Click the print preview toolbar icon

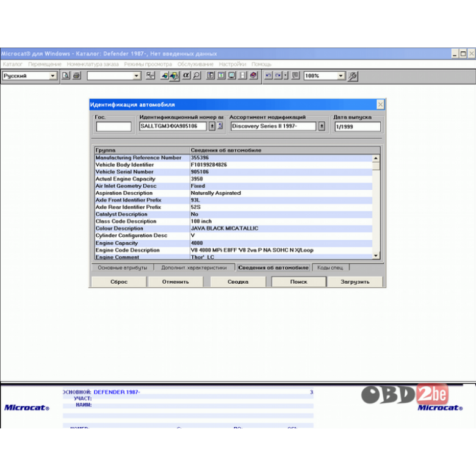pyautogui.click(x=65, y=76)
